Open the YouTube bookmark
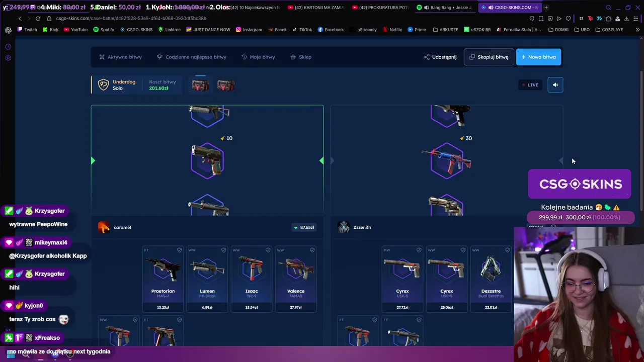 76,30
